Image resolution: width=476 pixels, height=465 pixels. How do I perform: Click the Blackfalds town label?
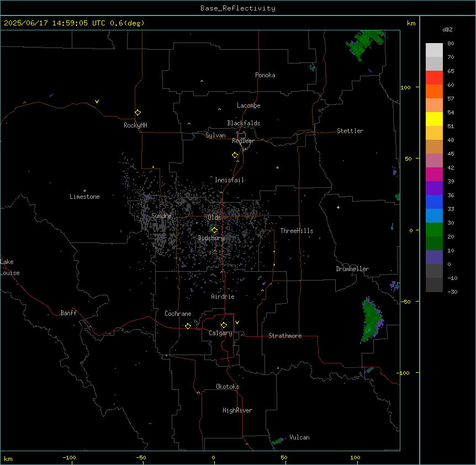(244, 123)
